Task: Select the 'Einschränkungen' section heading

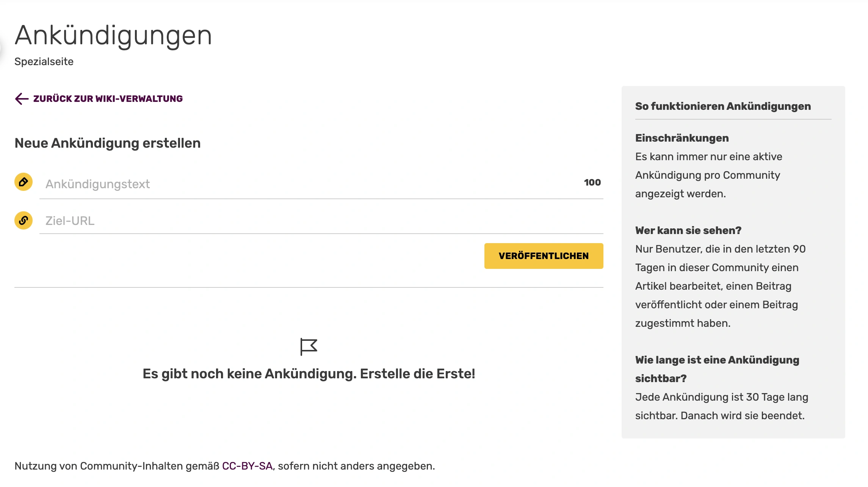Action: pos(682,138)
